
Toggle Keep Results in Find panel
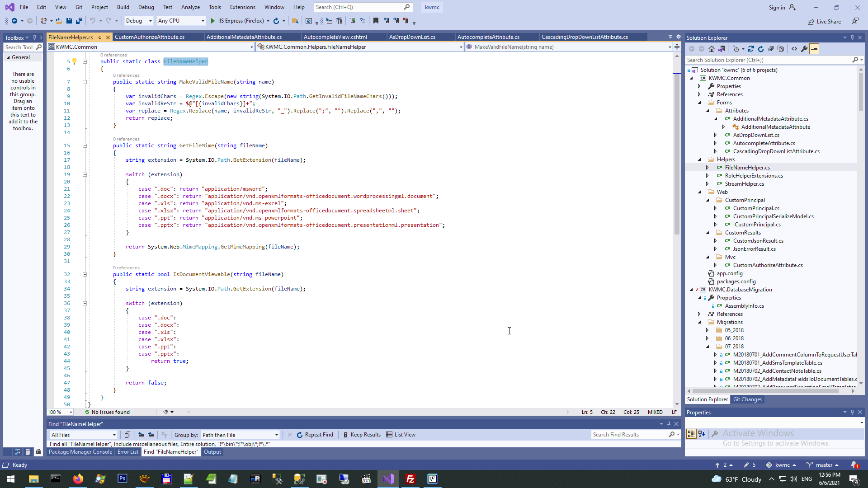362,435
